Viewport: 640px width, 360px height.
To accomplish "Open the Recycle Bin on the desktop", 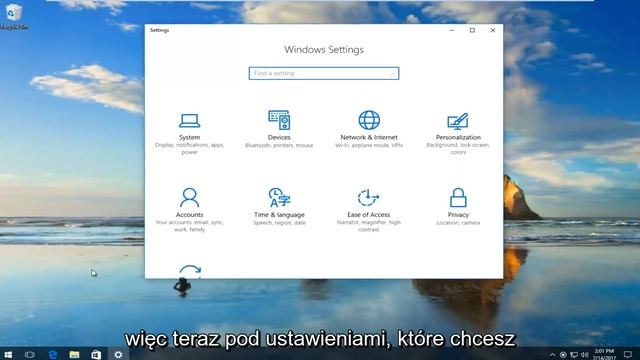I will 14,17.
